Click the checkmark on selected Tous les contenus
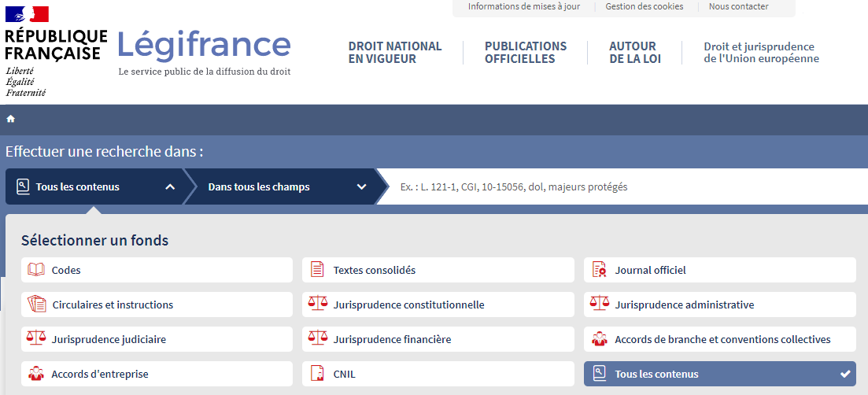 [845, 374]
